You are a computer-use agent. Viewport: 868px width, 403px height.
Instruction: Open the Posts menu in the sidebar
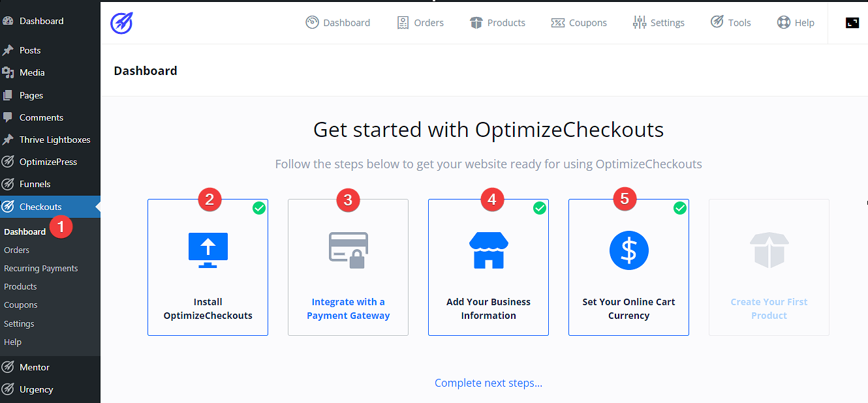[31, 50]
